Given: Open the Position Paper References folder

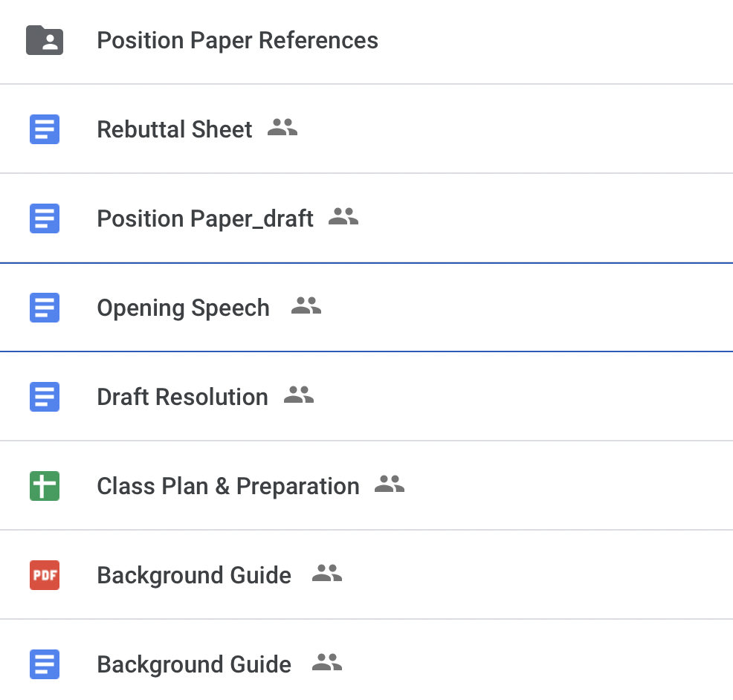Looking at the screenshot, I should click(x=237, y=40).
